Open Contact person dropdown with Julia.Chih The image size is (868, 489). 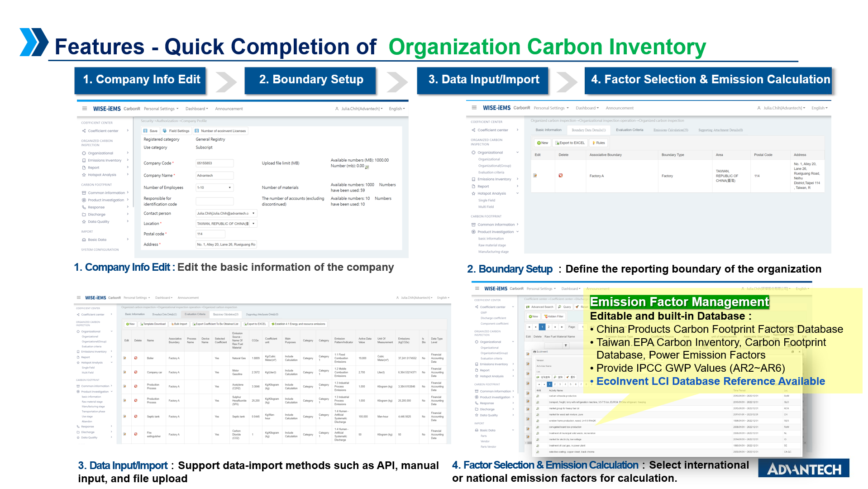coord(226,213)
